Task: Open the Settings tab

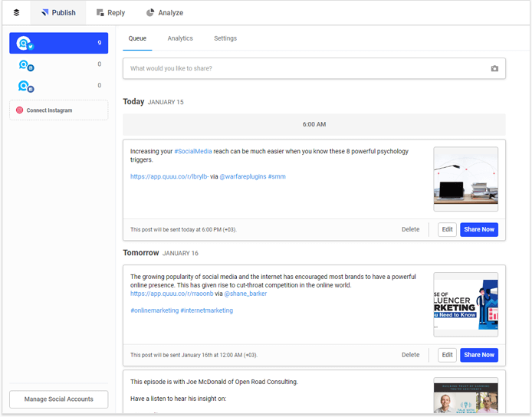Action: point(225,38)
